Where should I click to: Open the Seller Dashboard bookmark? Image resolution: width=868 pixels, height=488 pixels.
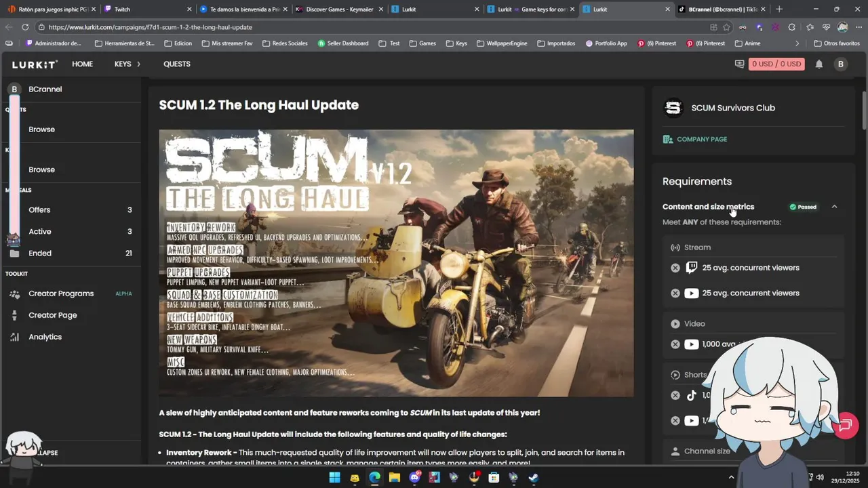coord(342,43)
